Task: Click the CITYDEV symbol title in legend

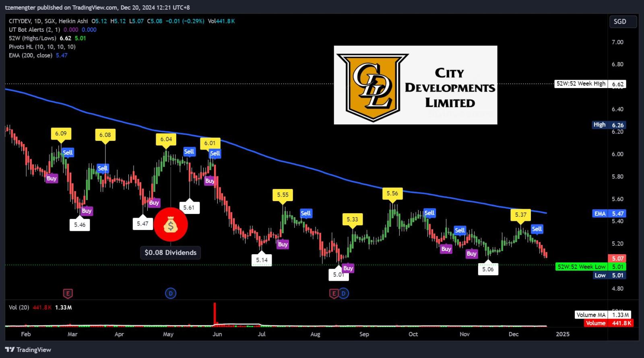Action: point(20,21)
